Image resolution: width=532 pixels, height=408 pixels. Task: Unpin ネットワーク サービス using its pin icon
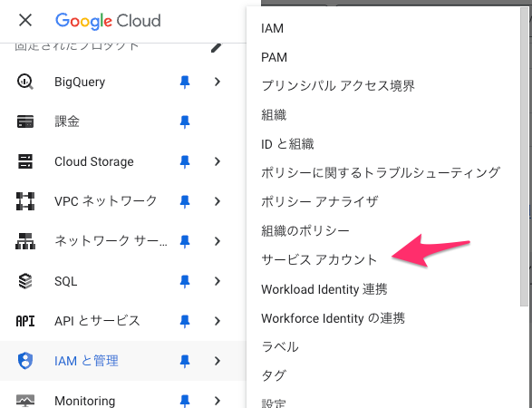[x=185, y=242]
